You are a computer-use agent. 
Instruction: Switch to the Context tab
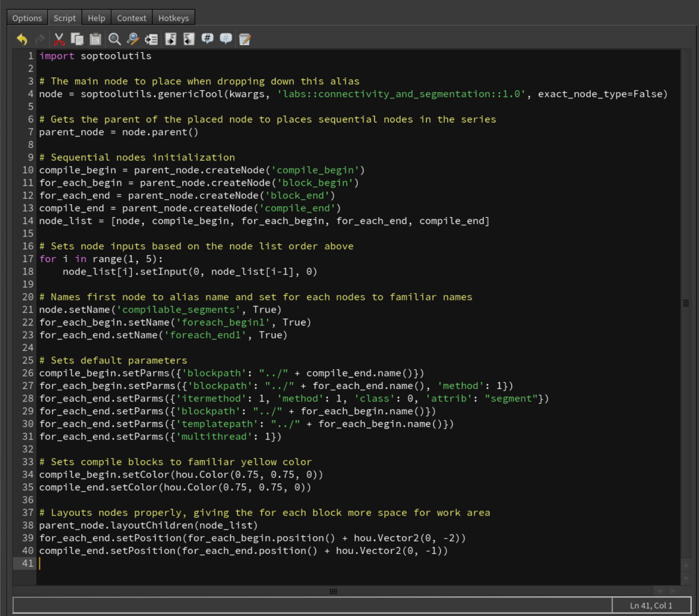click(132, 18)
